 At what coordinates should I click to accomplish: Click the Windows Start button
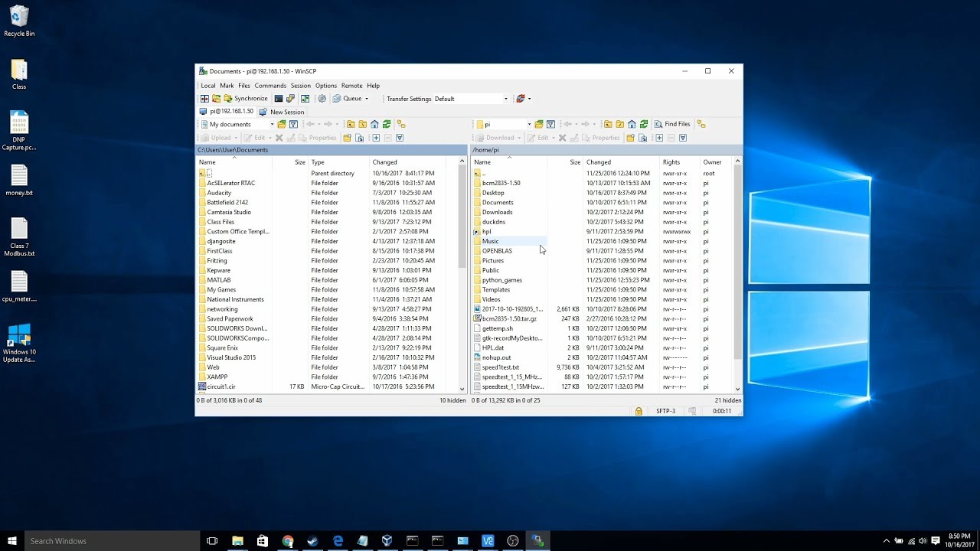[12, 541]
